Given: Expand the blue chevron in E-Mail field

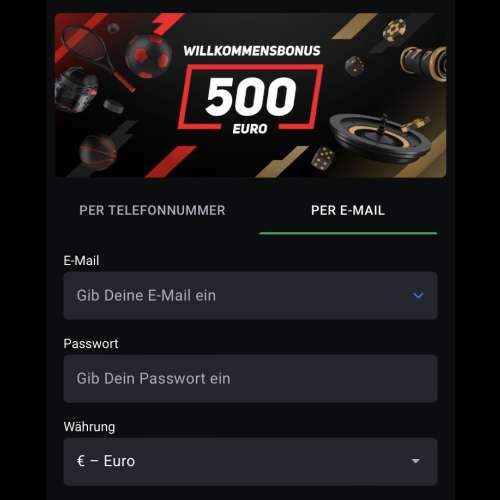Looking at the screenshot, I should [418, 295].
